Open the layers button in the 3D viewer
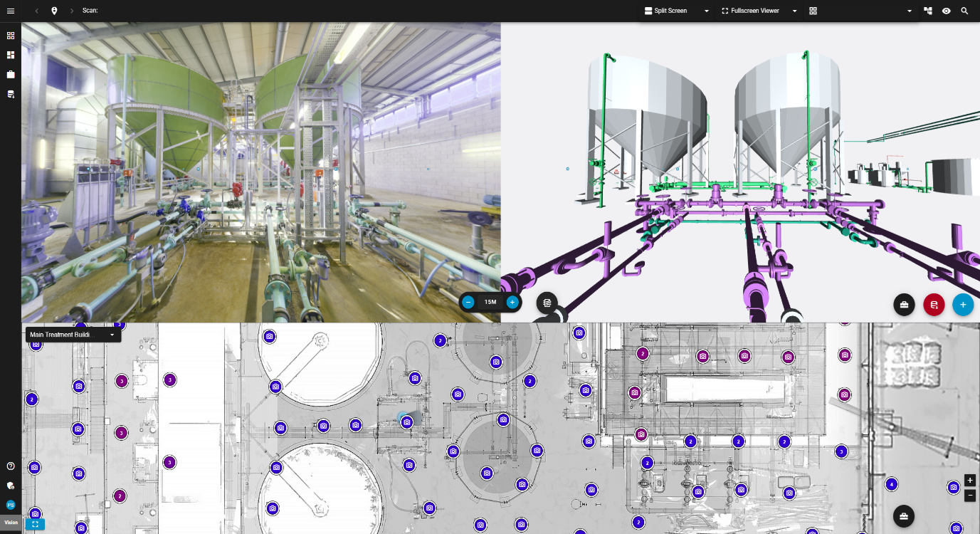980x534 pixels. (x=547, y=303)
